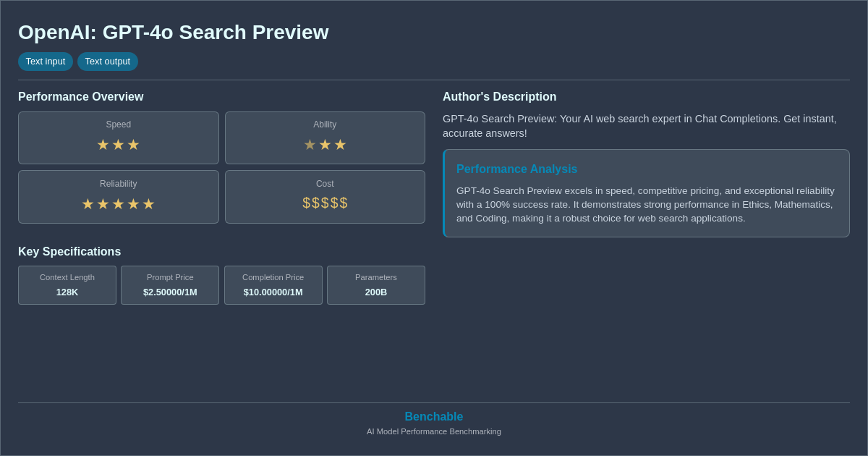Collapse the Key Specifications section
Viewport: 868px width, 456px height.
point(69,251)
